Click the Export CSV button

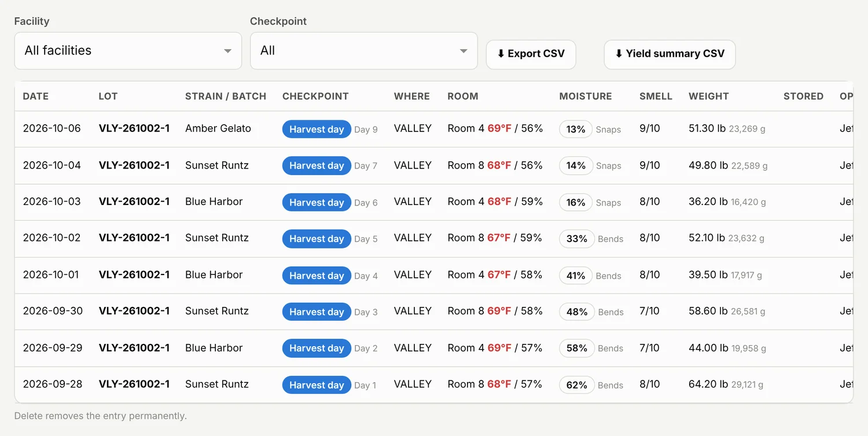click(531, 54)
